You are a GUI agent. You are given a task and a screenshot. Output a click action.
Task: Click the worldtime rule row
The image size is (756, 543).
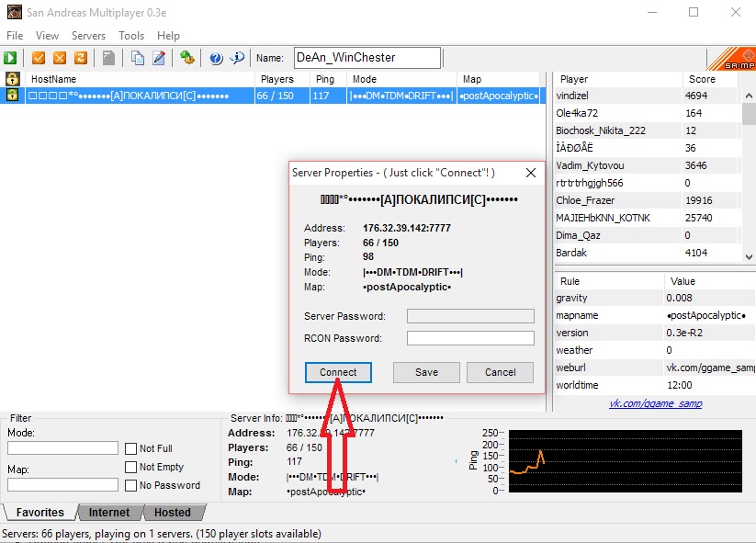(655, 385)
